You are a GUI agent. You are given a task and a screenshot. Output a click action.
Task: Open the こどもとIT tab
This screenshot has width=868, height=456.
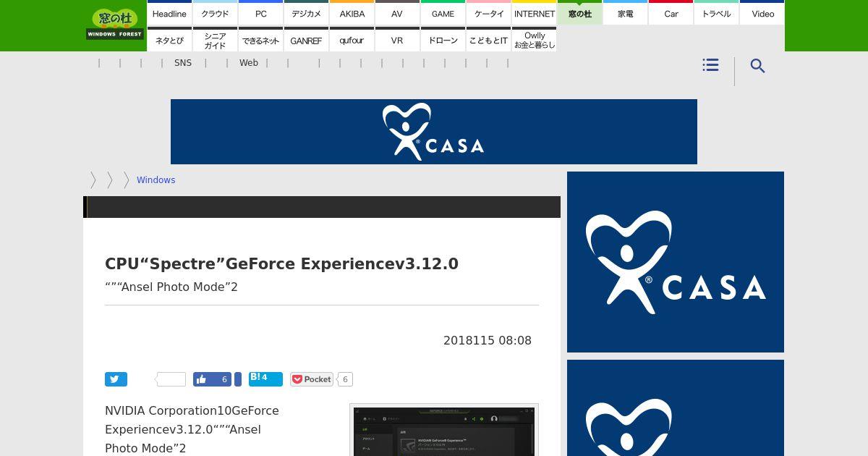coord(488,40)
